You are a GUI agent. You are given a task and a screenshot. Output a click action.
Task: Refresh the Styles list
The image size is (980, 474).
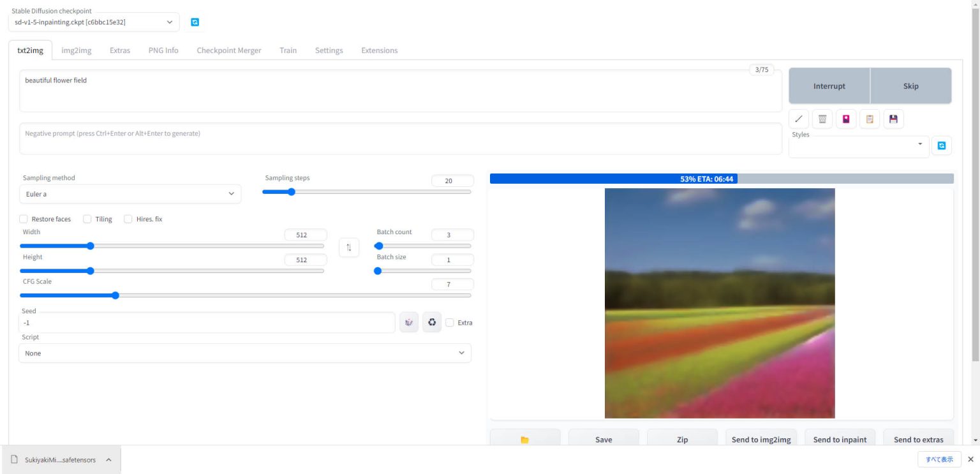[x=942, y=145]
